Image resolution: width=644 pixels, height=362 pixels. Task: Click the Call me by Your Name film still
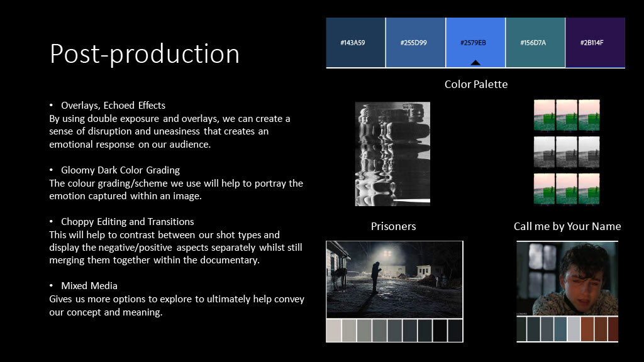point(567,278)
